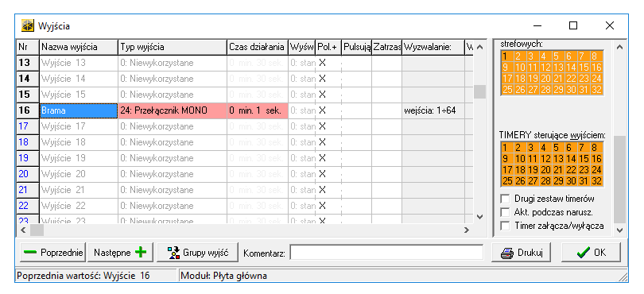
Task: Click the printer icon on Drukuj
Action: (507, 253)
